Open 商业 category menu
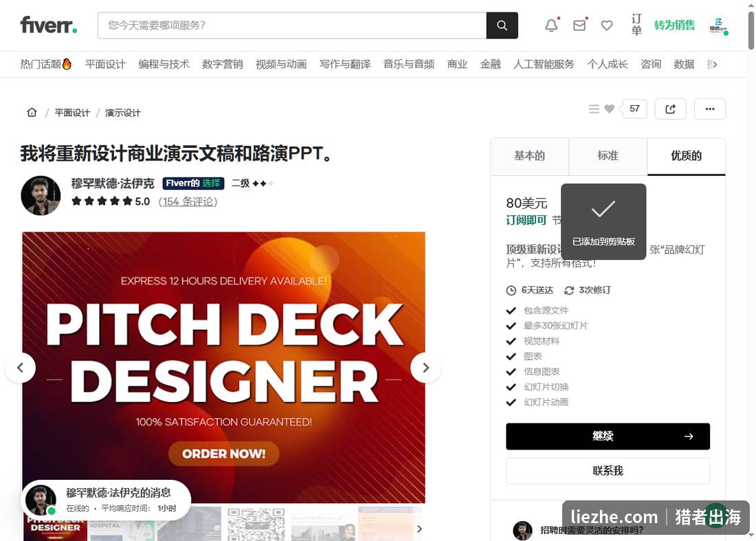Image resolution: width=756 pixels, height=541 pixels. point(457,64)
